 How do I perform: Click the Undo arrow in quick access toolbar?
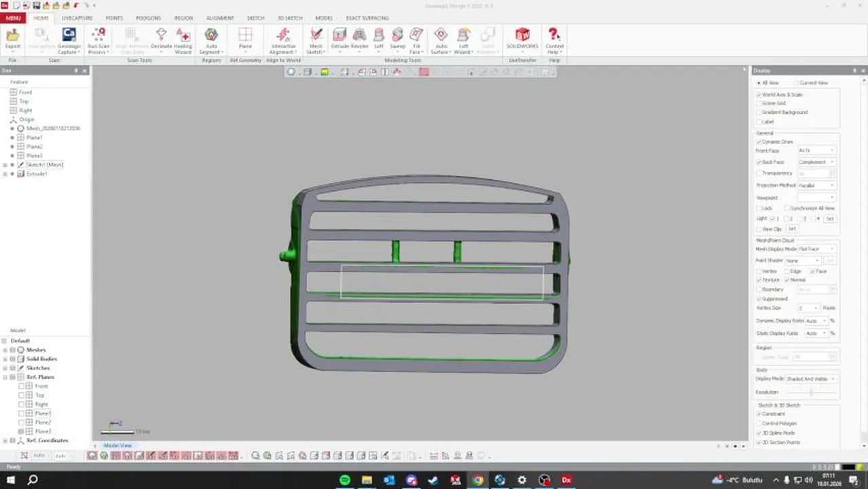click(75, 5)
